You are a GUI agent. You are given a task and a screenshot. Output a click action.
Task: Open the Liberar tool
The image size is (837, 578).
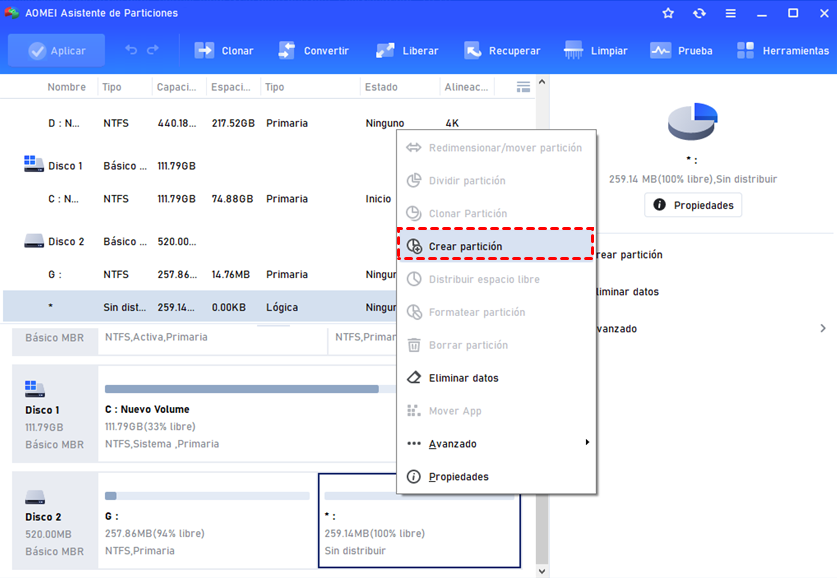(x=407, y=51)
